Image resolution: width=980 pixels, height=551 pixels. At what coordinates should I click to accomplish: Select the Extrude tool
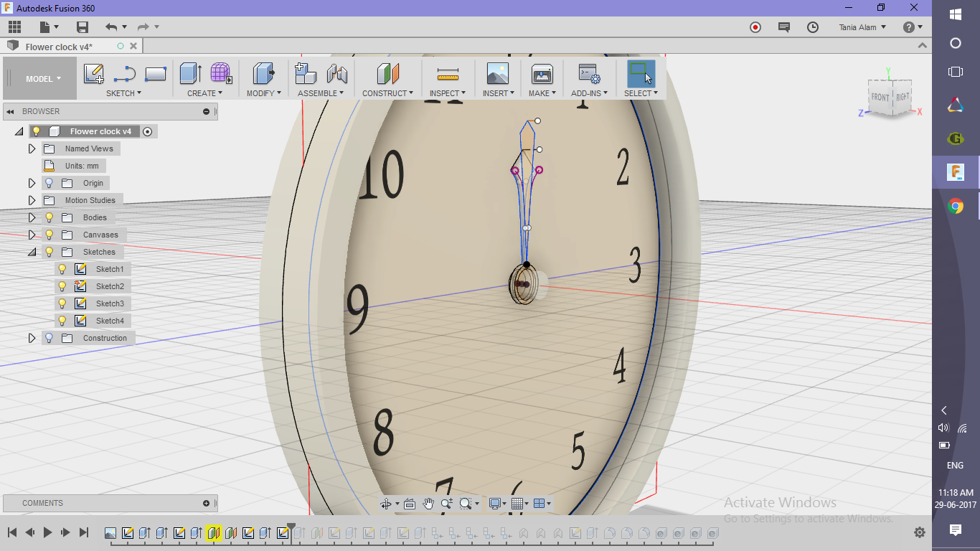tap(190, 73)
